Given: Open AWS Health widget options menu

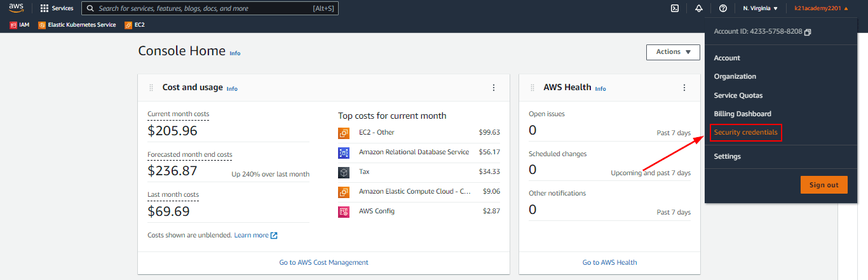Looking at the screenshot, I should point(684,88).
